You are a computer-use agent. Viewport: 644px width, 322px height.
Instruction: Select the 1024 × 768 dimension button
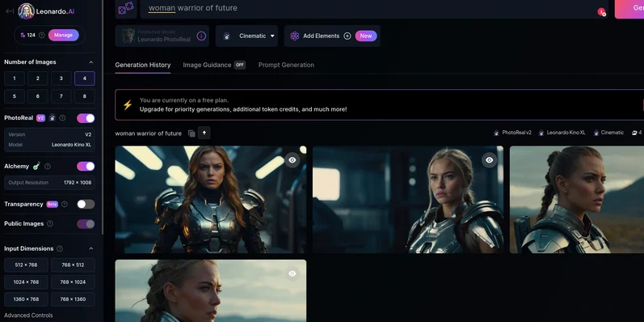(x=27, y=282)
